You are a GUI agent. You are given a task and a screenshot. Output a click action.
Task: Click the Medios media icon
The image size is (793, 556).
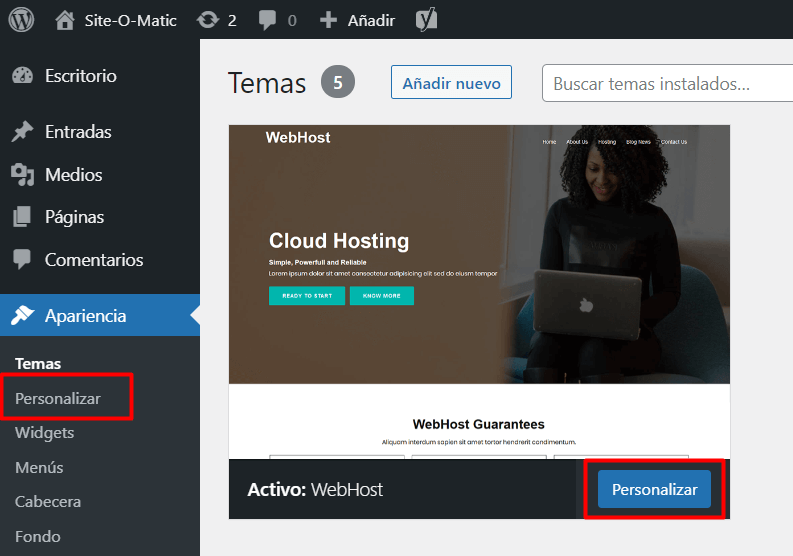coord(22,175)
